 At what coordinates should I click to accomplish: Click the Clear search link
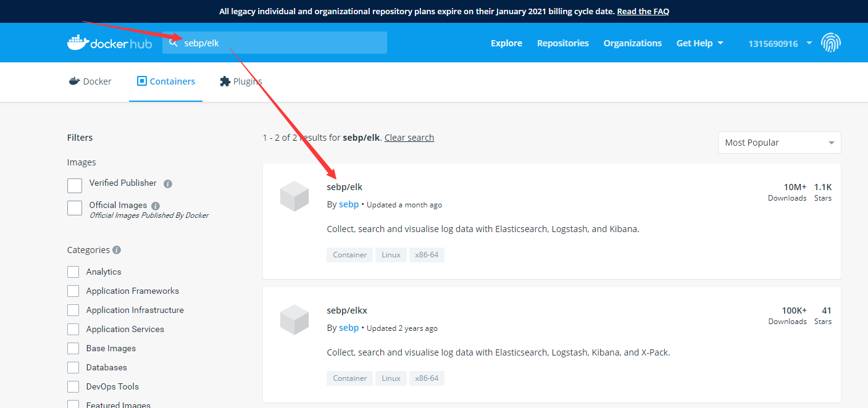[409, 138]
